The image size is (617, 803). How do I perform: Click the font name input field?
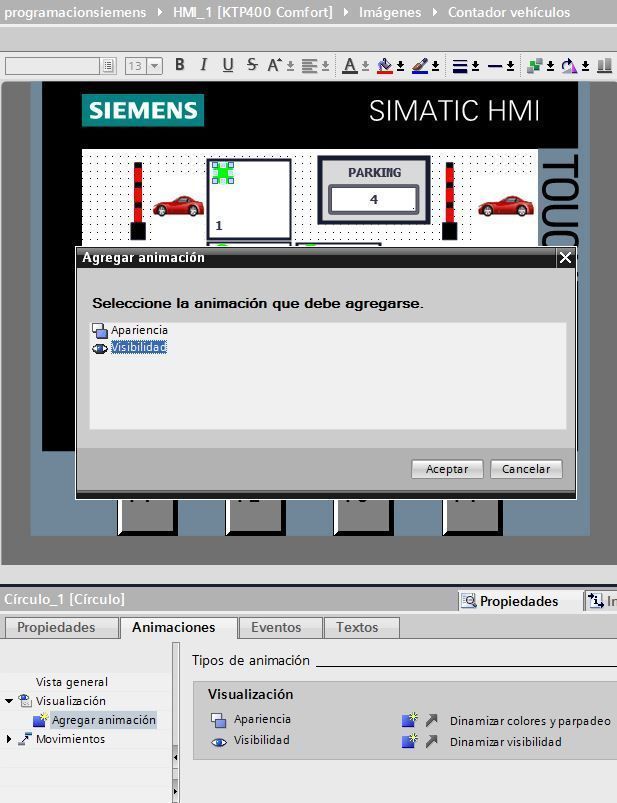click(x=53, y=66)
